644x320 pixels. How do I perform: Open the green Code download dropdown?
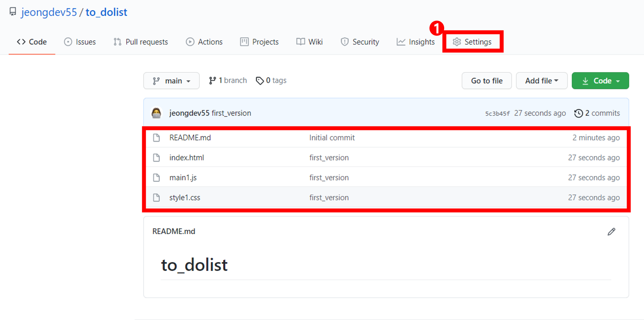coord(600,81)
